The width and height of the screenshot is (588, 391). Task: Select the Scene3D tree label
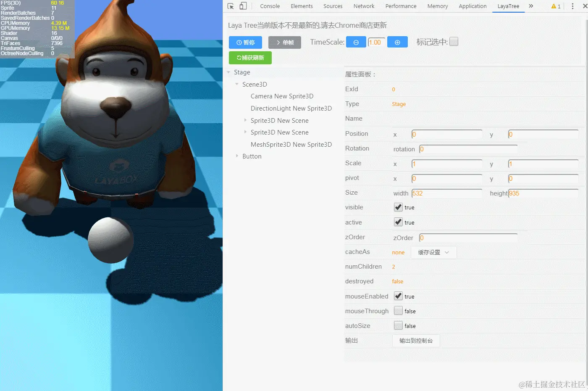point(255,85)
